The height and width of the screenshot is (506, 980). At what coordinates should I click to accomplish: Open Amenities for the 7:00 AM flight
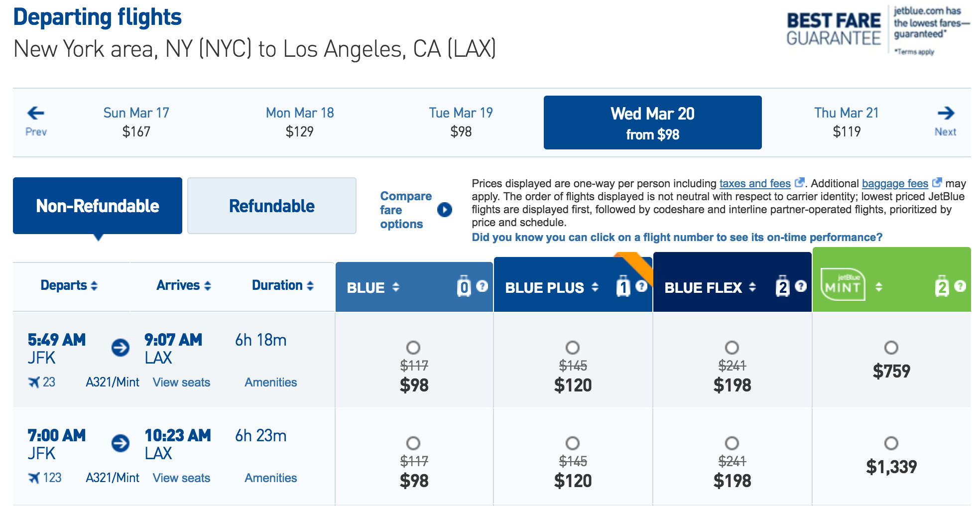tap(270, 478)
